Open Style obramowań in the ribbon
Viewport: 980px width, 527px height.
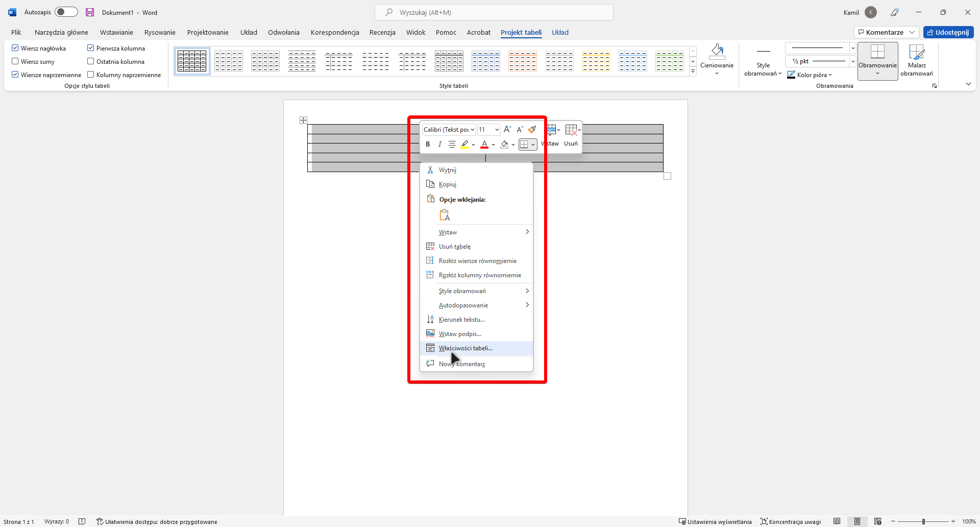[x=763, y=61]
